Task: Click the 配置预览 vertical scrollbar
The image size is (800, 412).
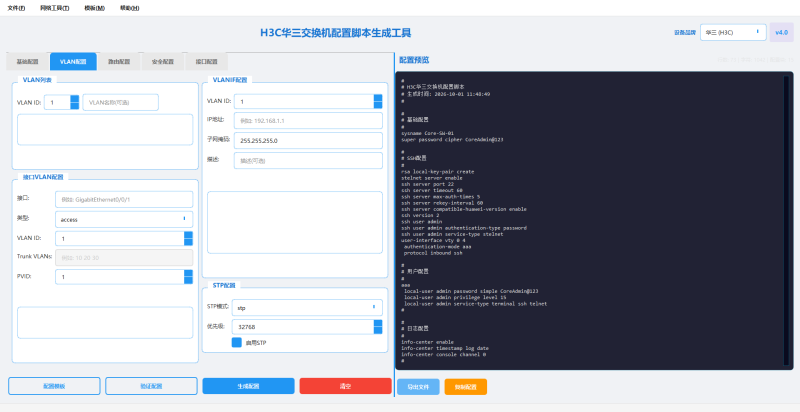Action: [x=787, y=220]
